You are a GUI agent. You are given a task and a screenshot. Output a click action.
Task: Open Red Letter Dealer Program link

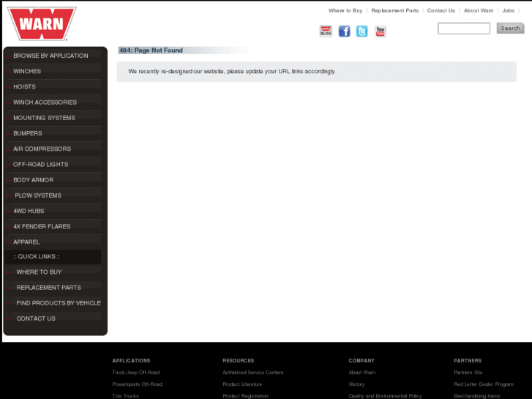click(484, 384)
